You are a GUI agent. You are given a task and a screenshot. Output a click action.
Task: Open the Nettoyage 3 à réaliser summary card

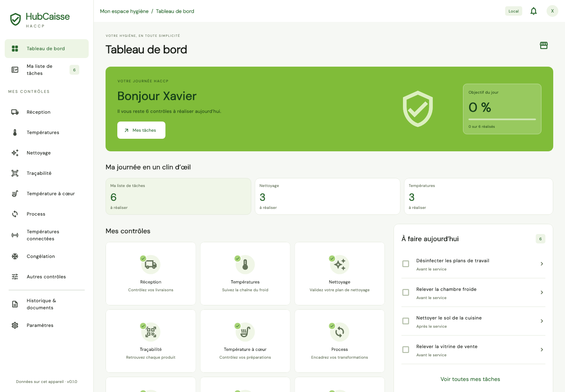pos(328,196)
